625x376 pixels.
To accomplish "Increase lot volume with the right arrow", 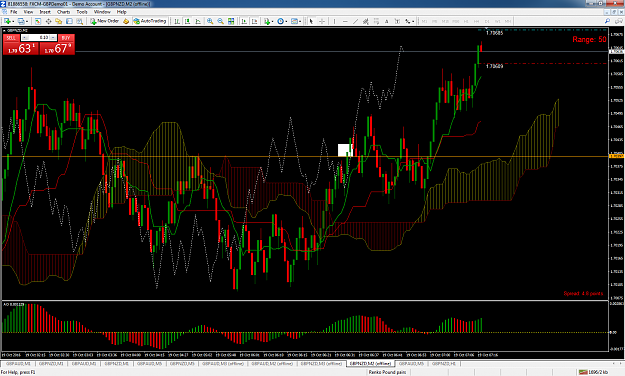I will click(x=53, y=37).
